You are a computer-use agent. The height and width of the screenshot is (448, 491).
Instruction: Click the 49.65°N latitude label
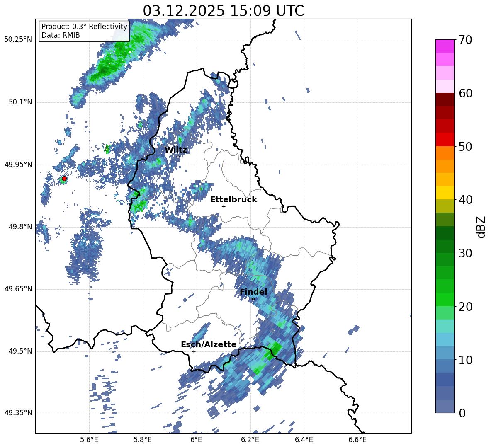(x=18, y=289)
